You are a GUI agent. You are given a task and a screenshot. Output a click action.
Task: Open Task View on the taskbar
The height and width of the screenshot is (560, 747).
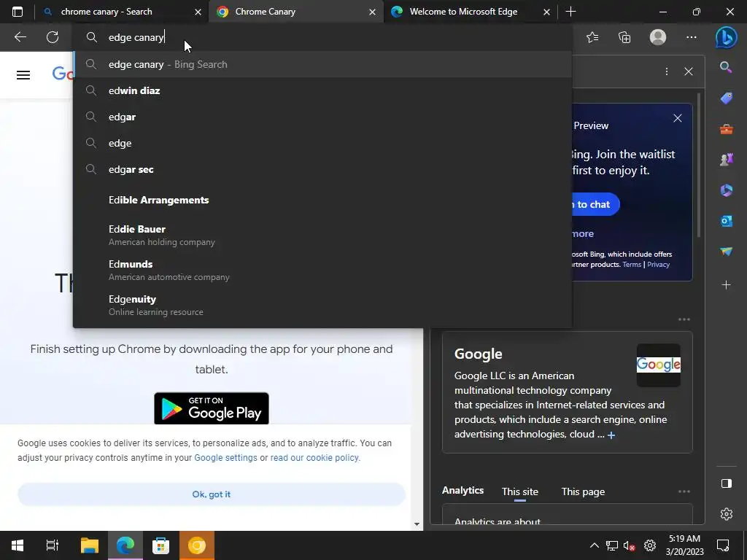pos(53,545)
